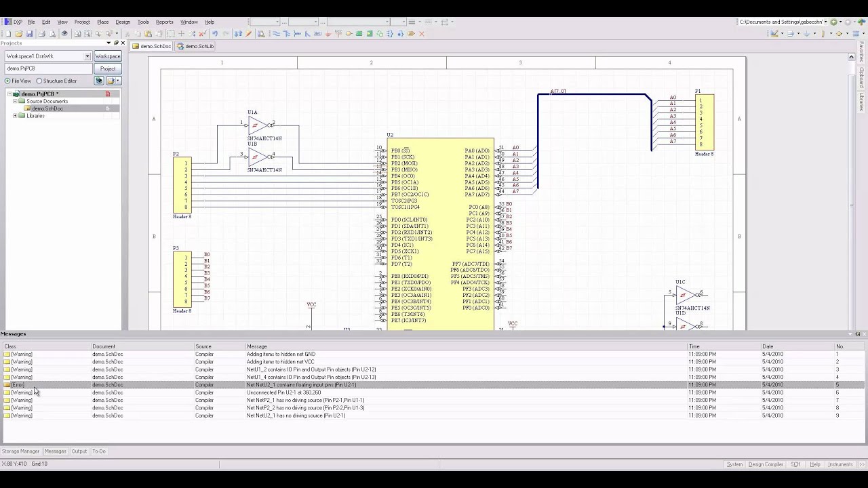This screenshot has height=488, width=868.
Task: Navigate back with the green arrow
Action: pyautogui.click(x=833, y=22)
